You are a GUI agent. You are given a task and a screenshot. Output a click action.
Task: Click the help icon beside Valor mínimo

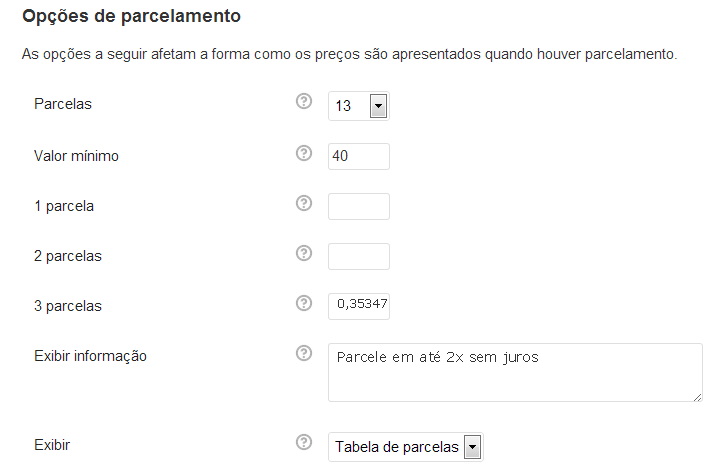304,154
